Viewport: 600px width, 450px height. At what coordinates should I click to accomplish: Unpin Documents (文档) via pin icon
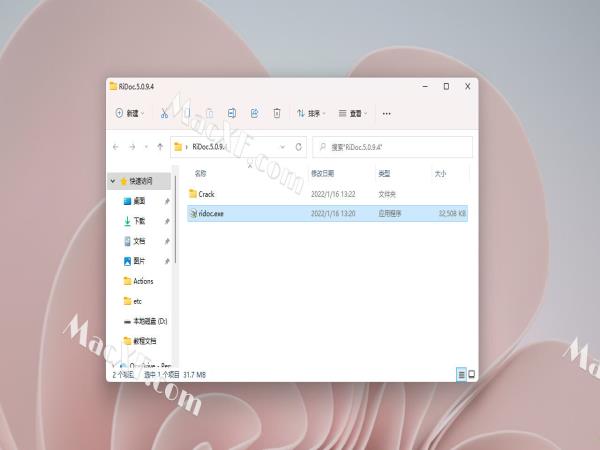167,241
